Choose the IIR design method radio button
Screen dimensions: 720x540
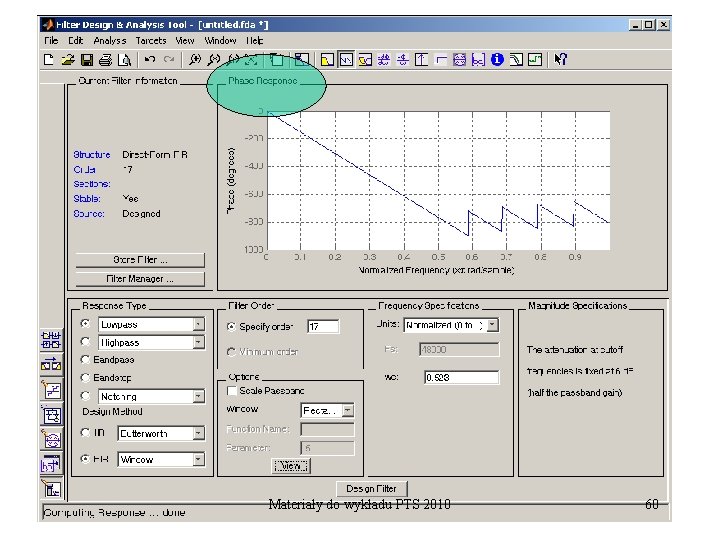(x=85, y=433)
